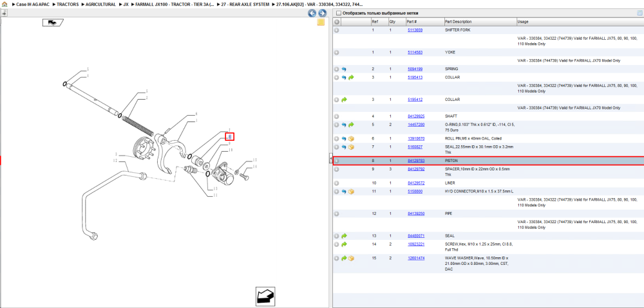The image size is (644, 308).
Task: Add SHIFTER FORK with its plus icon
Action: coord(336,30)
